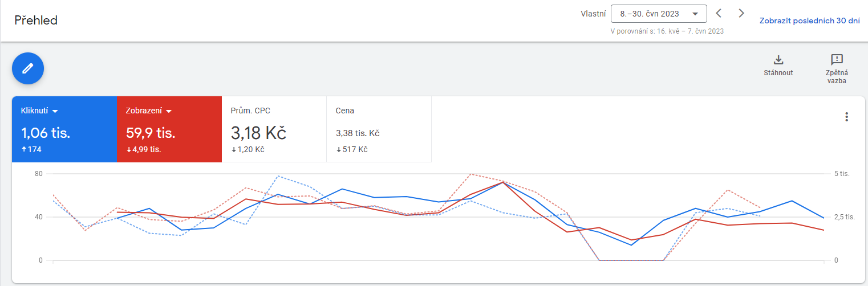The height and width of the screenshot is (286, 868).
Task: Open the date range dropdown 8.–30. čvn 2023
Action: (659, 14)
